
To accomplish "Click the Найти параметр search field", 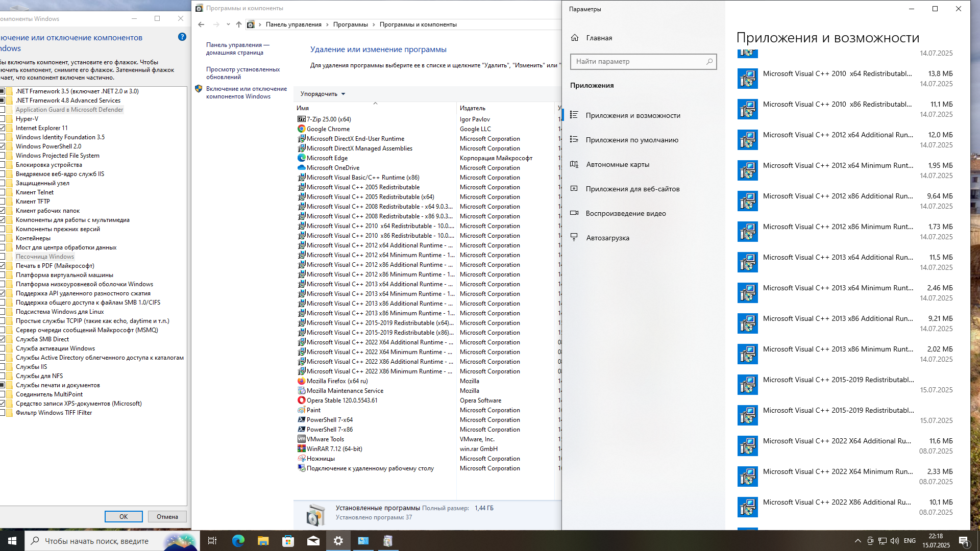I will coord(643,62).
